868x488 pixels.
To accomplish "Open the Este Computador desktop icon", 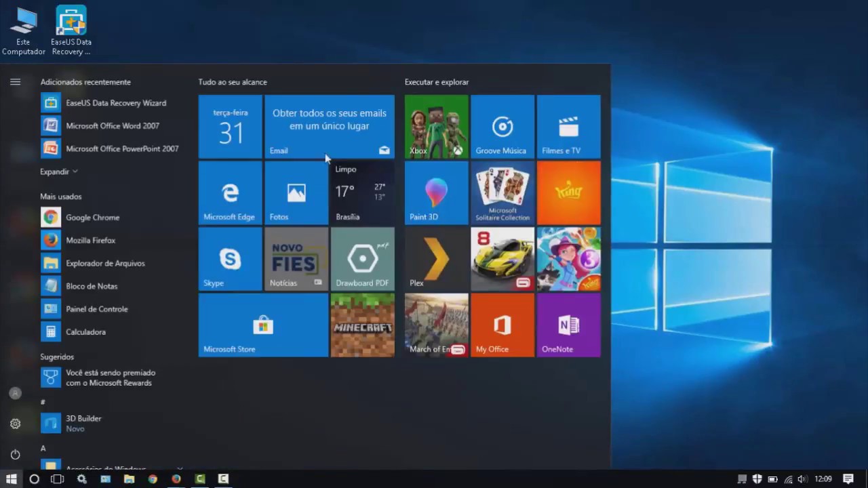I will [23, 30].
